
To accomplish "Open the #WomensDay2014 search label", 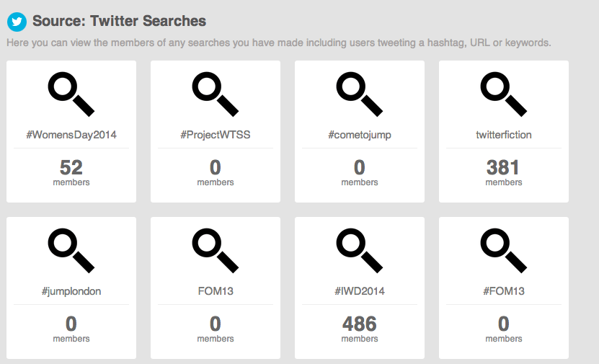I will [71, 135].
